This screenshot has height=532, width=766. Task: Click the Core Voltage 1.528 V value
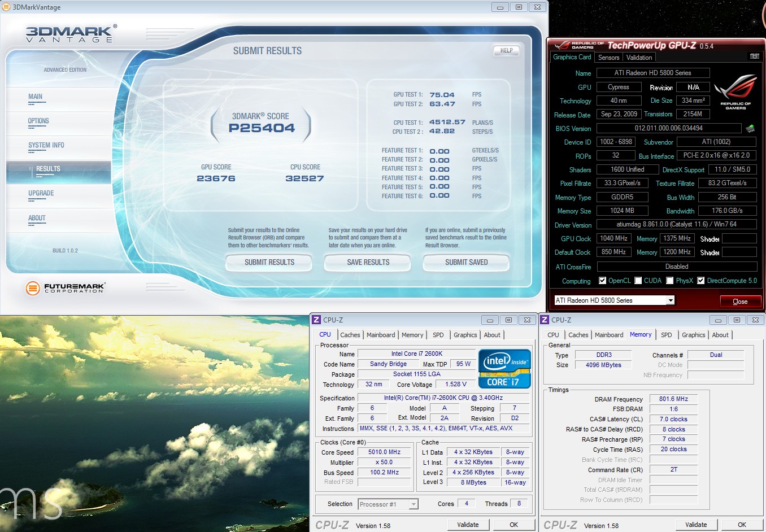[456, 384]
